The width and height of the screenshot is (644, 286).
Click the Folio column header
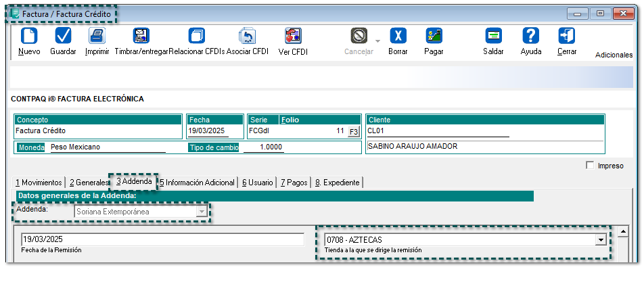(x=290, y=120)
